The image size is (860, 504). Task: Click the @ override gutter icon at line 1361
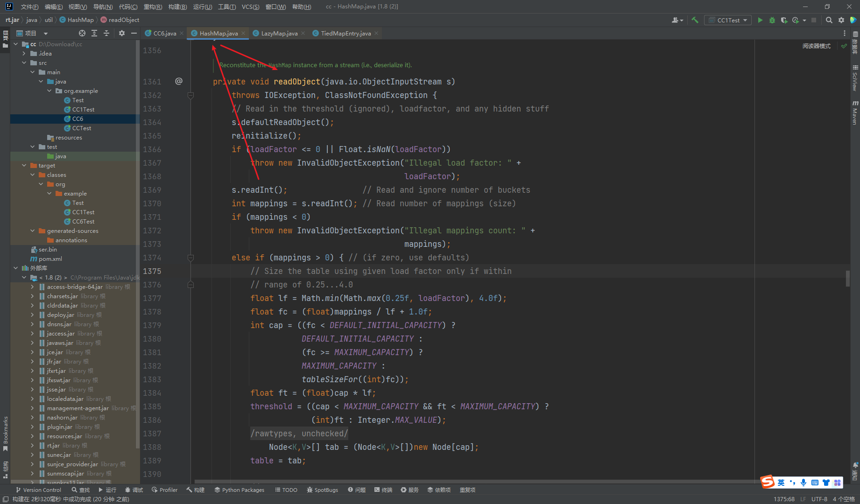click(179, 81)
